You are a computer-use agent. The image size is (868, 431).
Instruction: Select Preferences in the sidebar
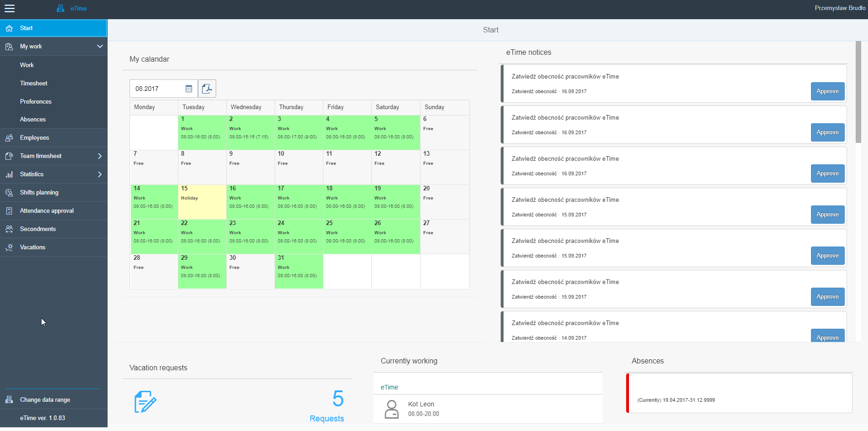coord(36,101)
